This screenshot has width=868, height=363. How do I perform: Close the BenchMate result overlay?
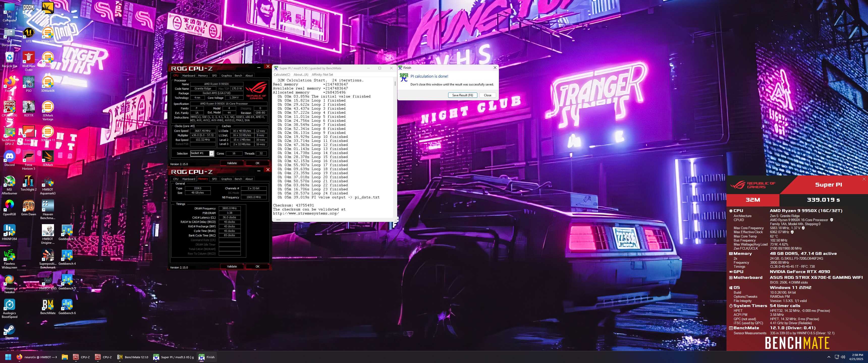click(864, 179)
